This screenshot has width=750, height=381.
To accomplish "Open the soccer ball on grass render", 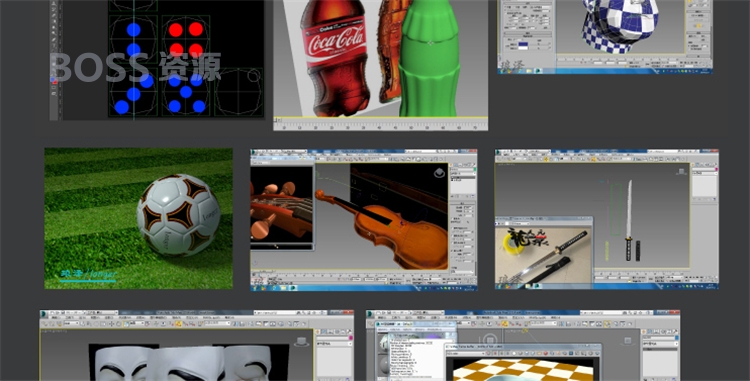I will click(139, 218).
